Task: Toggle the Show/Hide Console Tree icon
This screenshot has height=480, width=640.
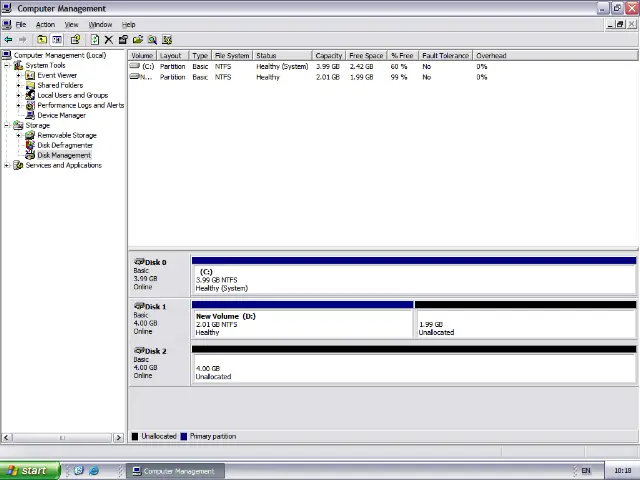Action: (x=58, y=40)
